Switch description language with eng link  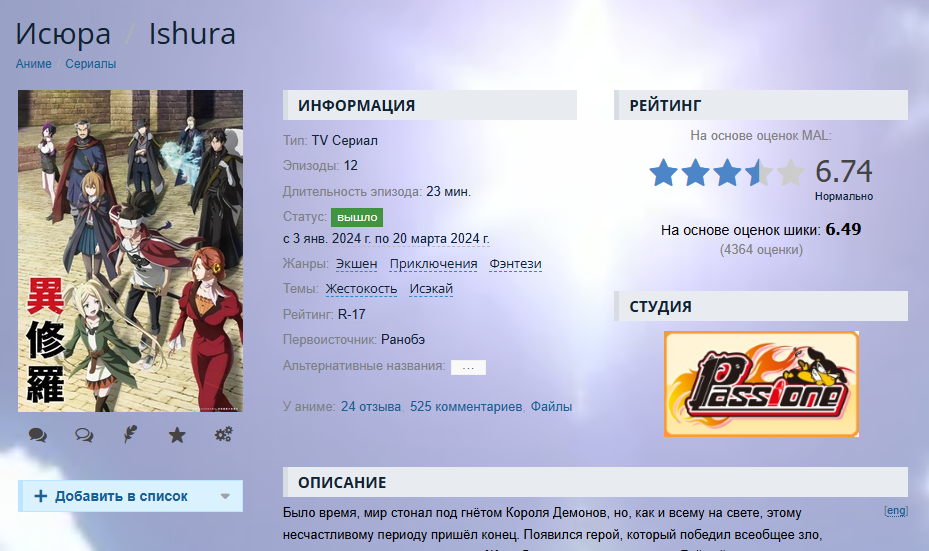(896, 511)
